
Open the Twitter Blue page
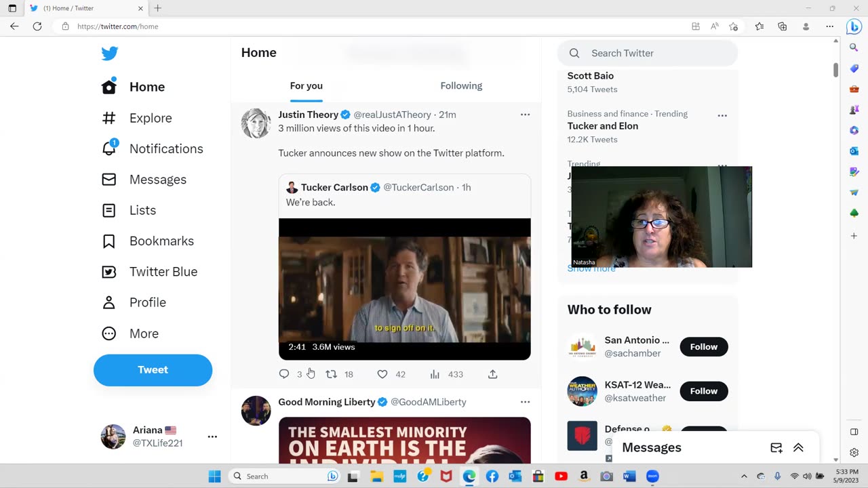click(150, 272)
